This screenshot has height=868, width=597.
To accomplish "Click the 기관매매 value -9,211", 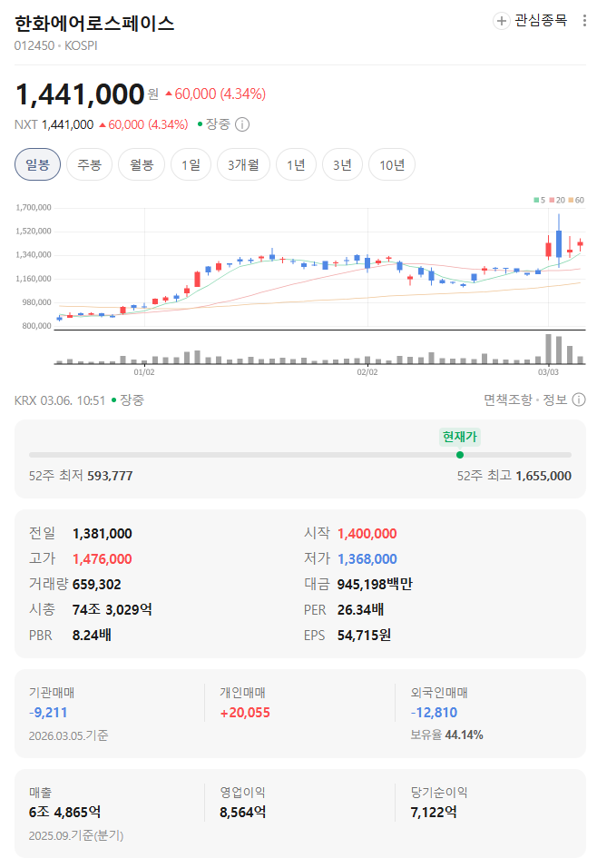I will pos(48,713).
